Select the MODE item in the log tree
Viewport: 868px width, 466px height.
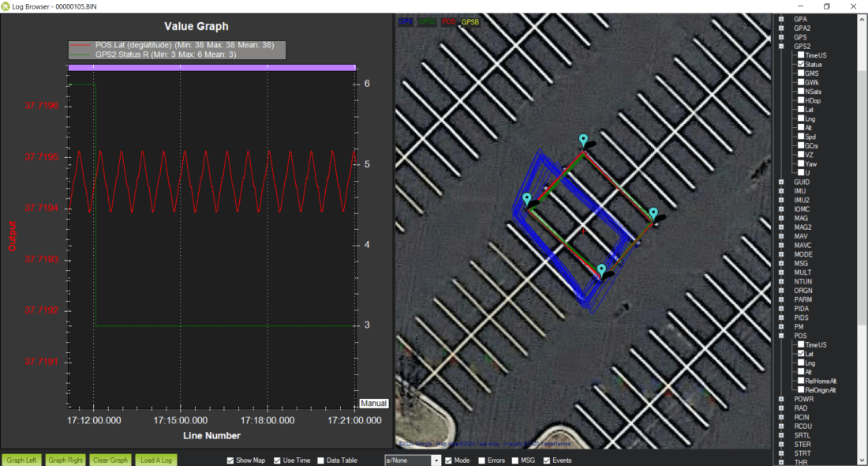click(802, 254)
